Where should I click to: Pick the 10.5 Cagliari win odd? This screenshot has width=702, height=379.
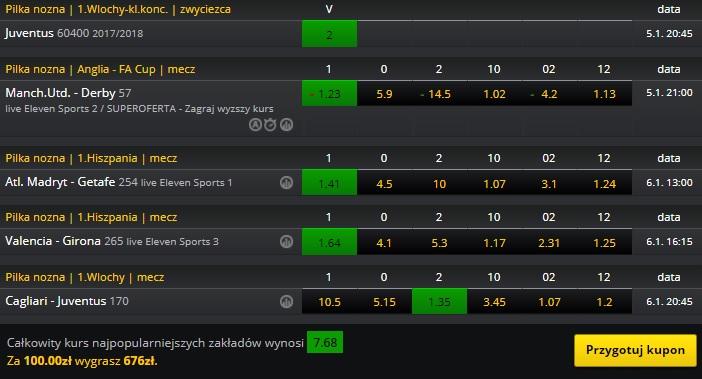330,302
